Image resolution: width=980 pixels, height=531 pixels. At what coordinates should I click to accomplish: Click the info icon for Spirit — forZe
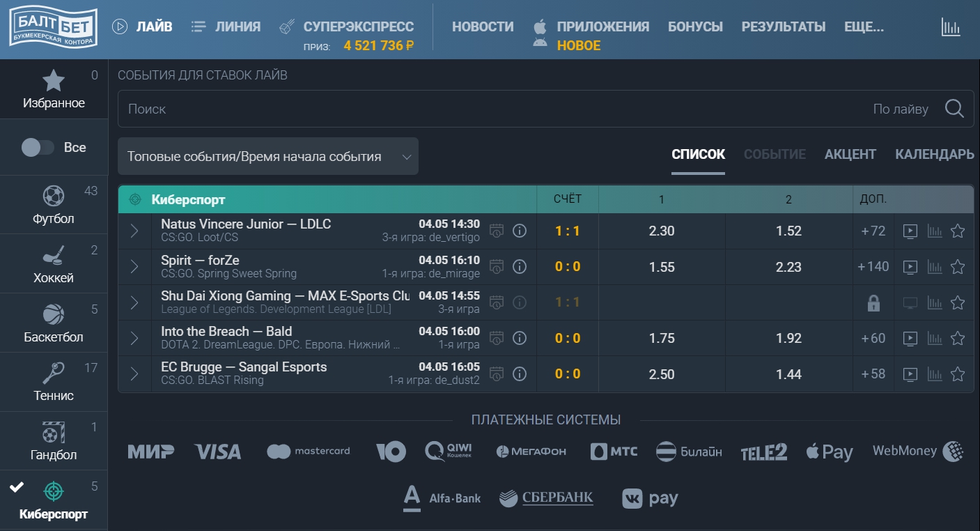coord(519,267)
